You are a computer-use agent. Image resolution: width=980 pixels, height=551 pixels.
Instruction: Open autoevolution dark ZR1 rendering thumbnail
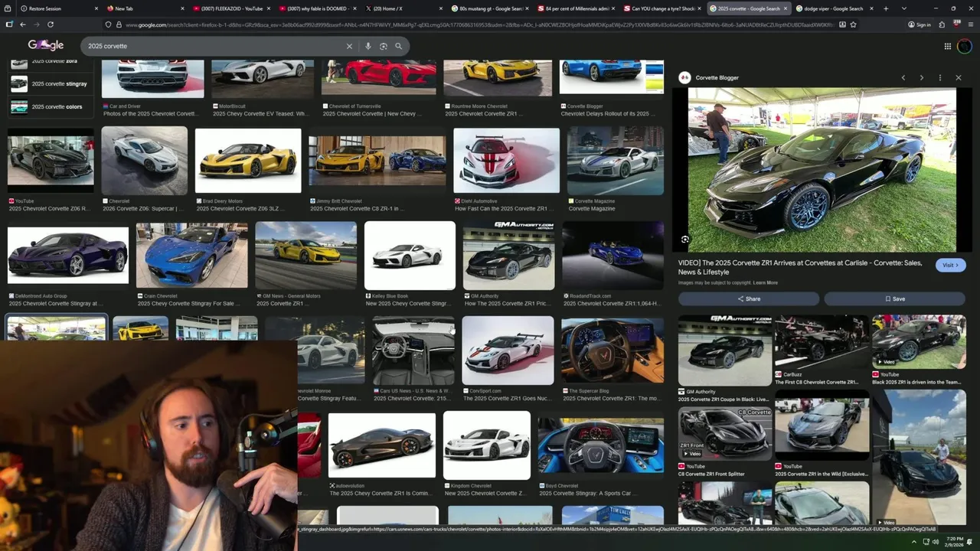click(382, 445)
